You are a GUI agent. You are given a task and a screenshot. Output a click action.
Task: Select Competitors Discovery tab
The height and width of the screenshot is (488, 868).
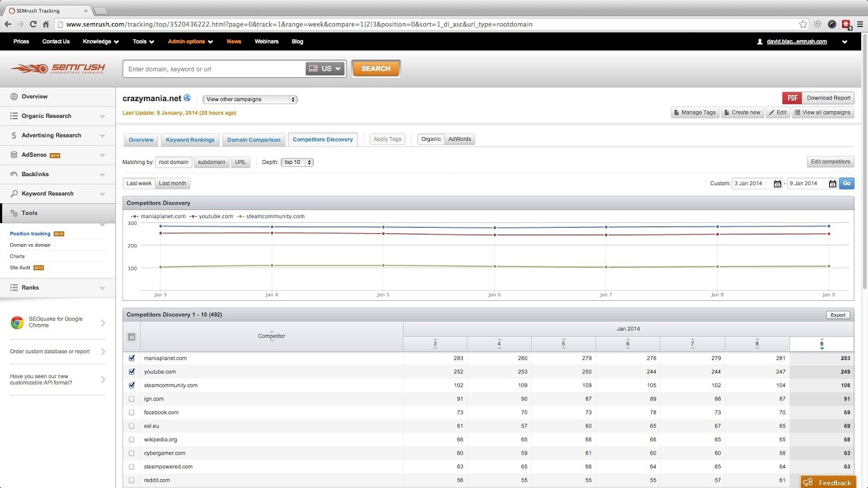point(323,140)
